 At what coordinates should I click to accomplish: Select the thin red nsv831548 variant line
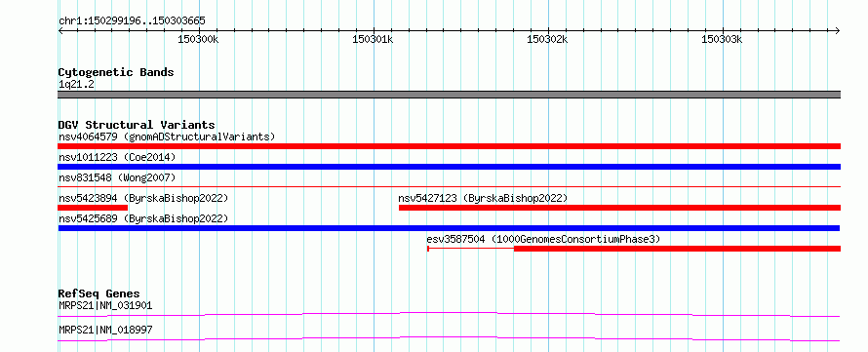coord(449,187)
